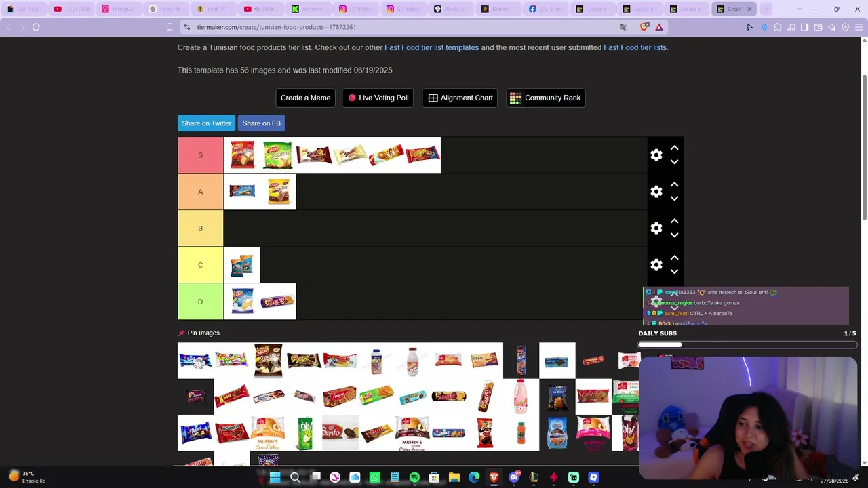Reload the tiermaker page
The width and height of the screenshot is (868, 488).
[36, 27]
